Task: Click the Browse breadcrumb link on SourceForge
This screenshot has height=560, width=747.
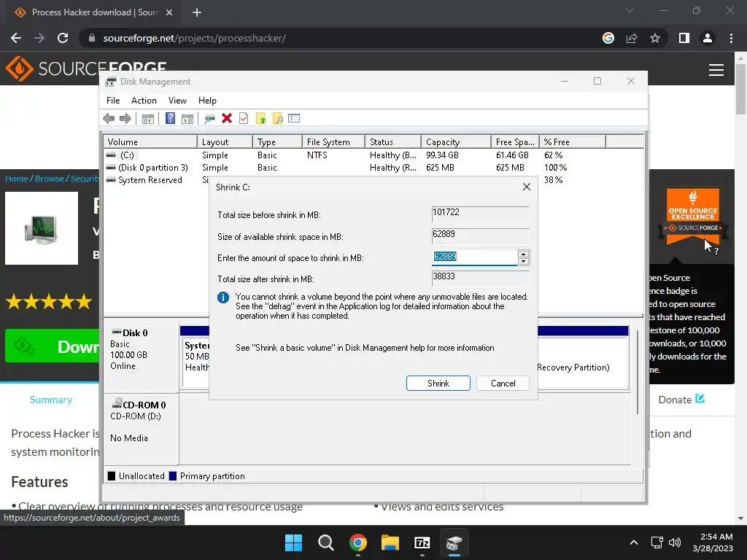Action: coord(50,179)
